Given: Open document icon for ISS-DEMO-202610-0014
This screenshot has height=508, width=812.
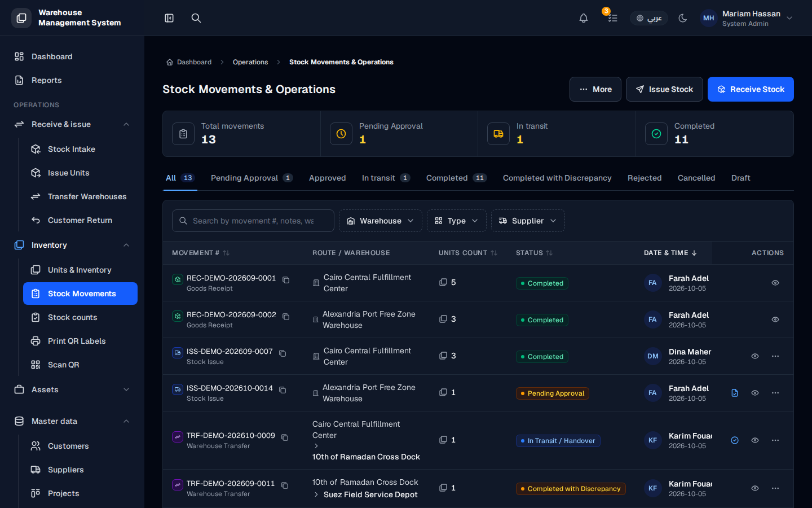Looking at the screenshot, I should 735,393.
